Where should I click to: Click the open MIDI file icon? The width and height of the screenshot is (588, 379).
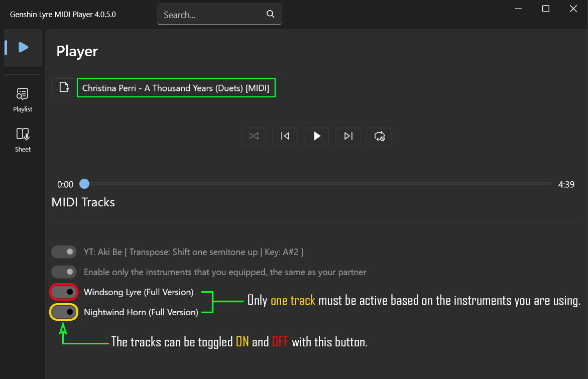64,88
